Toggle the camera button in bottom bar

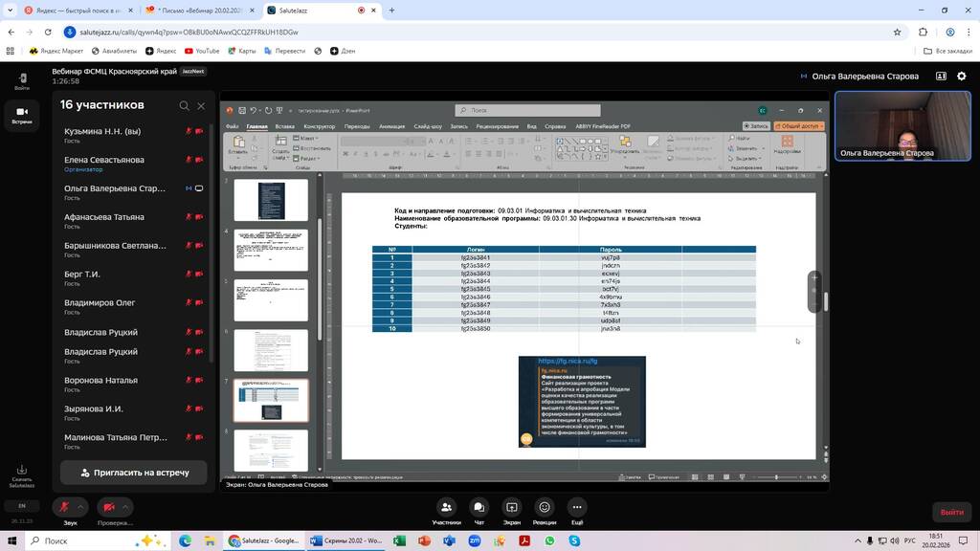(108, 507)
